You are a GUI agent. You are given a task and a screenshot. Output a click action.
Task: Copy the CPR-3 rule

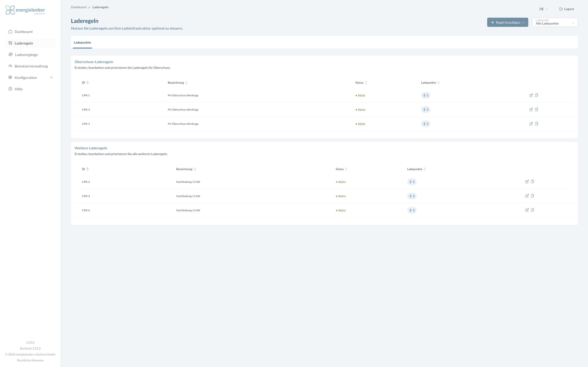[537, 109]
